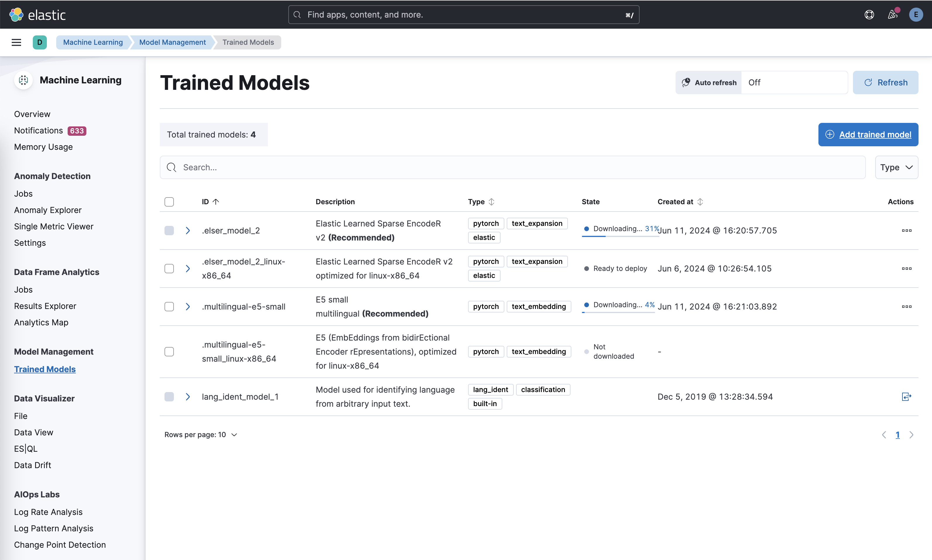Screen dimensions: 932x560
Task: Go to page 1 link
Action: click(x=898, y=435)
